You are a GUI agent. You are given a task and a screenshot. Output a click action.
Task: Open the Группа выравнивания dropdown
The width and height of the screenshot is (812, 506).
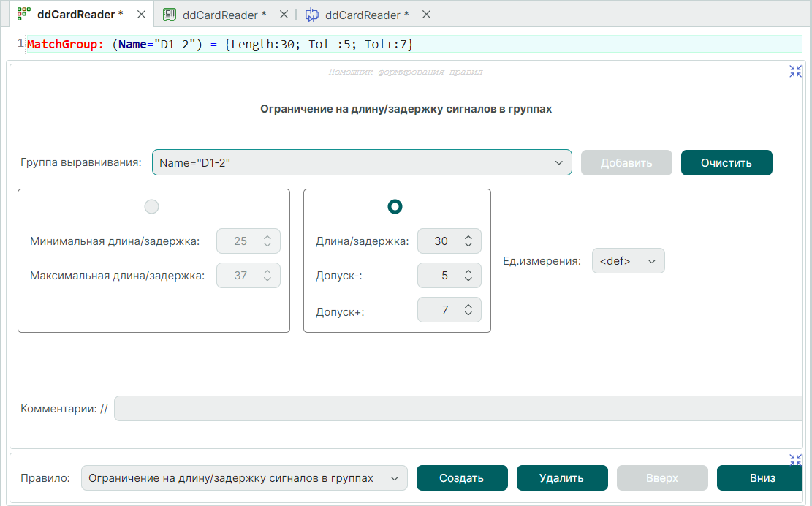coord(558,162)
